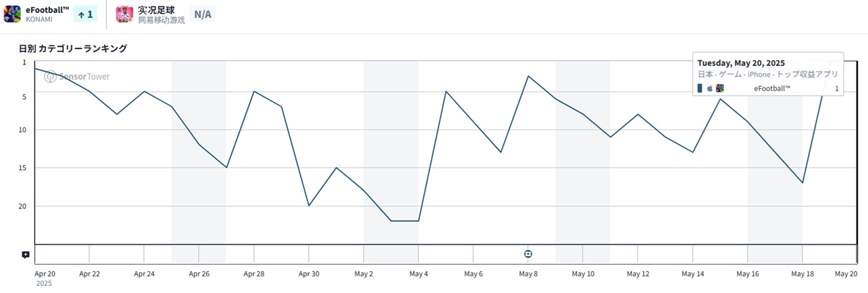This screenshot has height=293, width=868.
Task: Click the 网易移动游戏 publisher name
Action: coord(161,20)
